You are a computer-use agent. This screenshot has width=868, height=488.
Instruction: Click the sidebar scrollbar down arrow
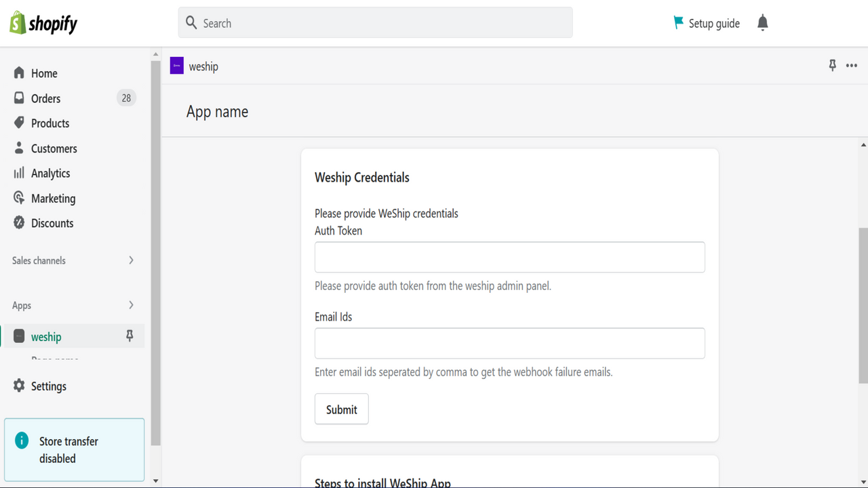(x=156, y=481)
